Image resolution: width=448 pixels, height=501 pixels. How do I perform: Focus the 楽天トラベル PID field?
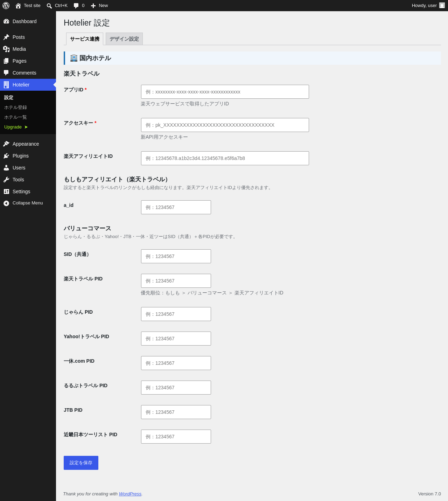[176, 281]
